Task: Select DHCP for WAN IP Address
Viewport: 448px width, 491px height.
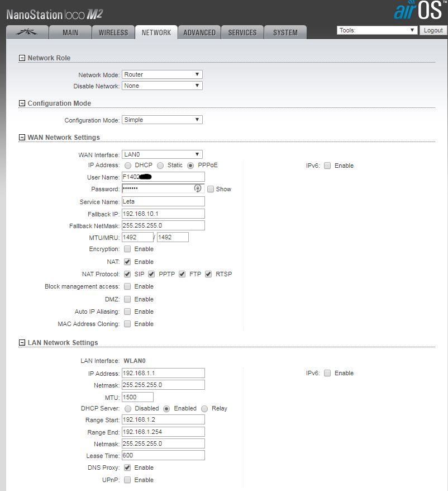Action: (x=128, y=166)
